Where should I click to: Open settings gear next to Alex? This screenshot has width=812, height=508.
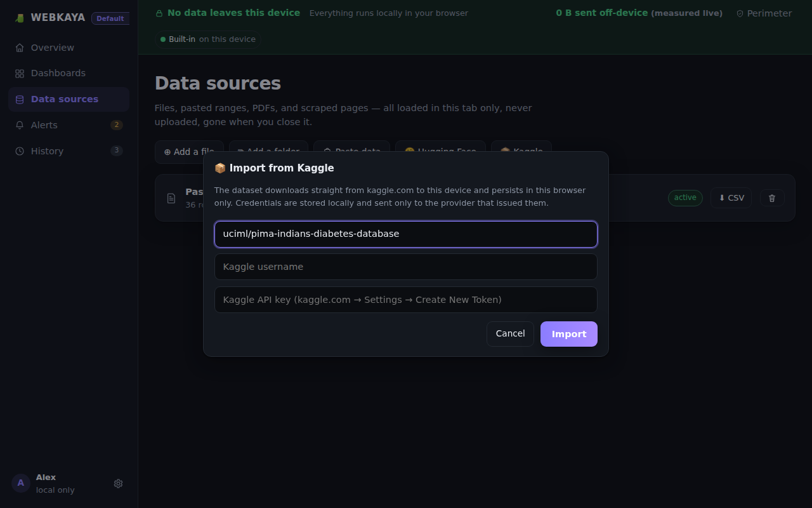(118, 483)
